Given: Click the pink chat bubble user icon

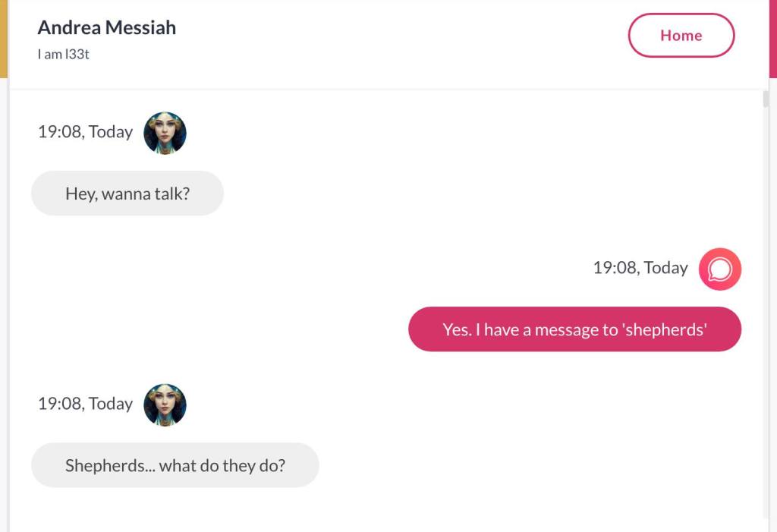Looking at the screenshot, I should 719,269.
